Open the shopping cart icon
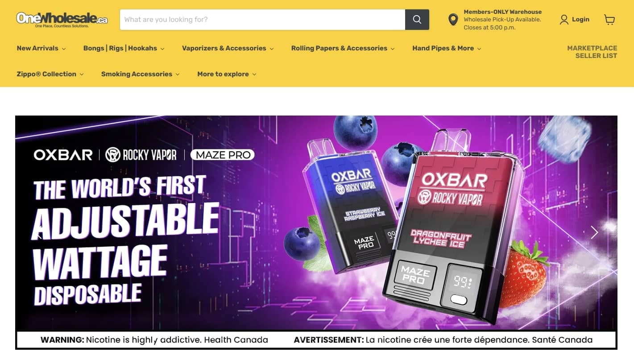This screenshot has height=364, width=634. pyautogui.click(x=609, y=20)
